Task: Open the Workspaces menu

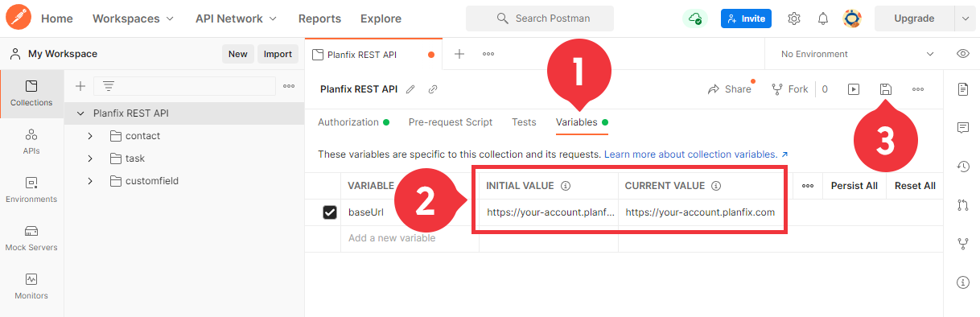Action: tap(133, 19)
